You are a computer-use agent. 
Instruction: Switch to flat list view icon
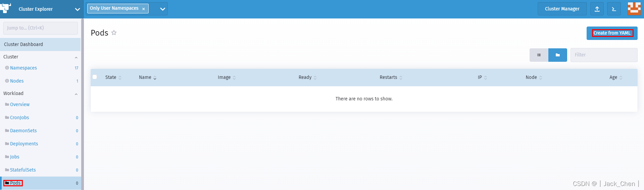(x=539, y=55)
